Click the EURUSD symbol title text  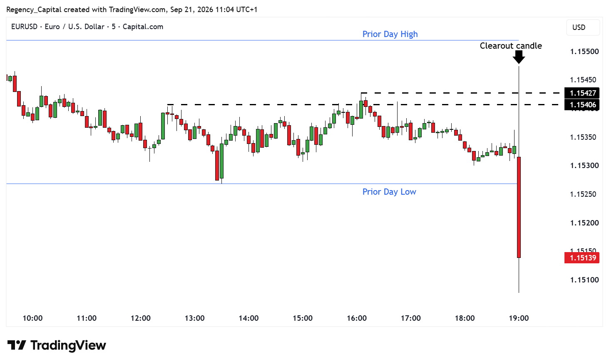pos(87,27)
